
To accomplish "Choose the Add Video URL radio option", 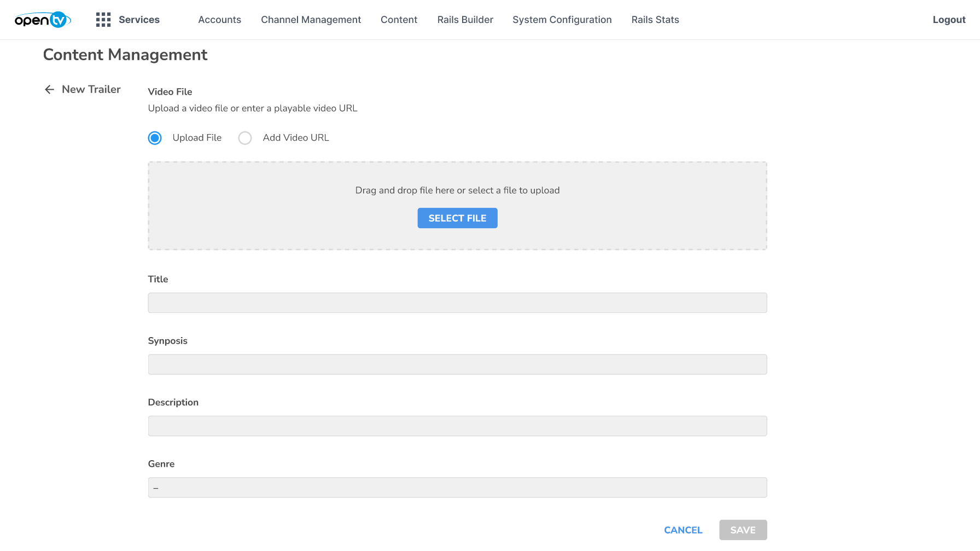I will [245, 138].
